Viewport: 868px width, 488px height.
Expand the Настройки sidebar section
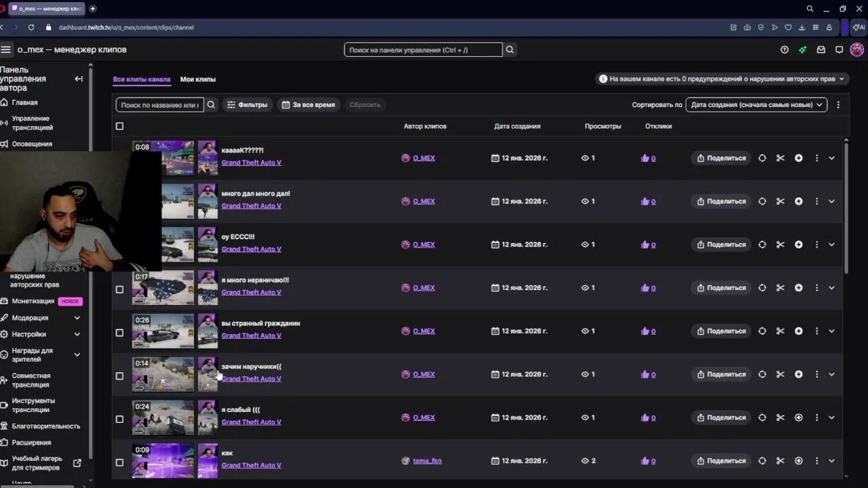[77, 334]
